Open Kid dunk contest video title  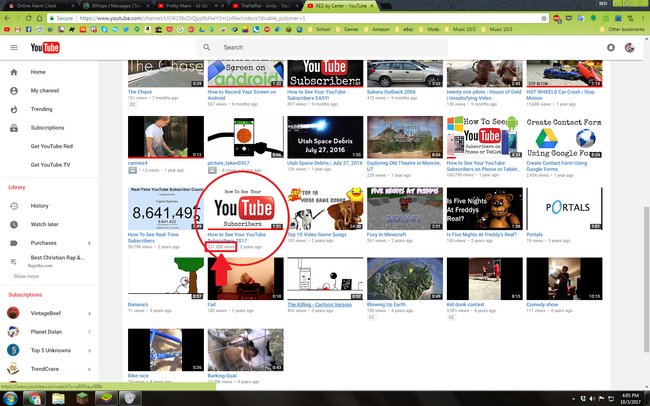coord(466,305)
